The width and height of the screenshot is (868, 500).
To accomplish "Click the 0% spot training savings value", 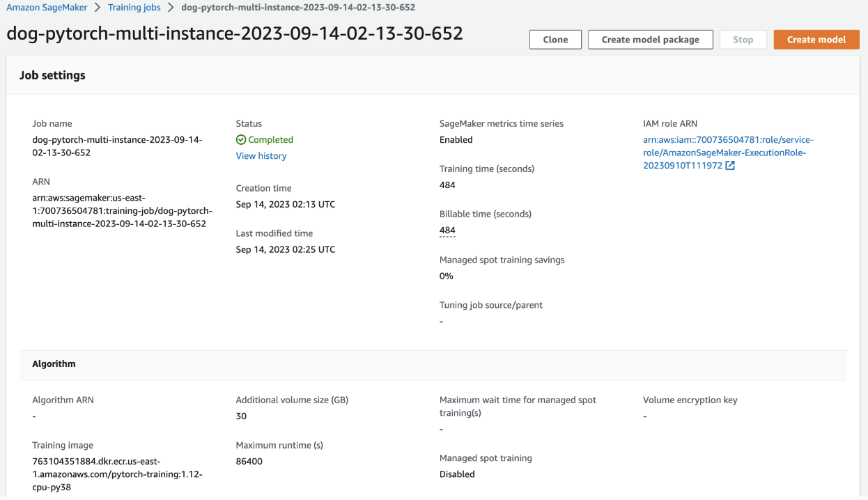I will [447, 276].
